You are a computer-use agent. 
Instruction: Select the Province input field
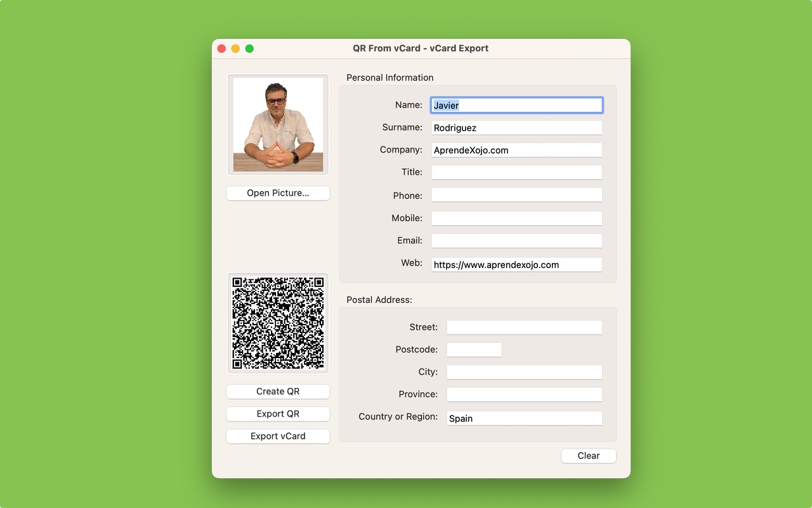524,394
